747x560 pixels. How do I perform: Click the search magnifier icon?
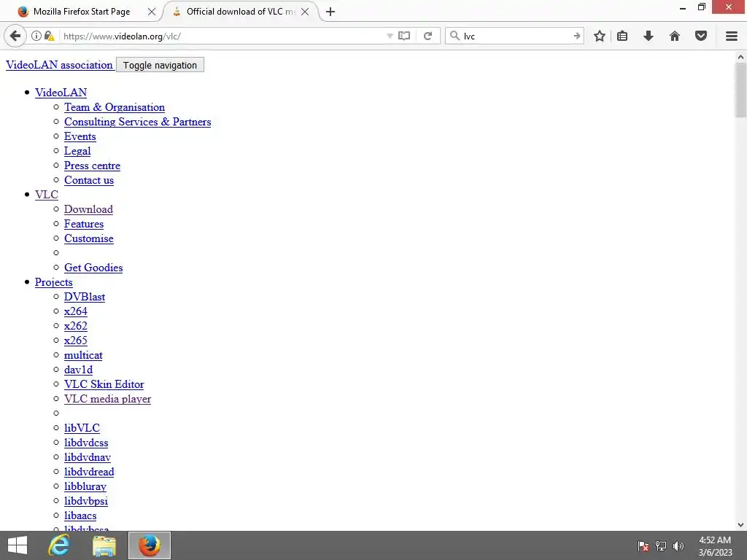(x=454, y=36)
